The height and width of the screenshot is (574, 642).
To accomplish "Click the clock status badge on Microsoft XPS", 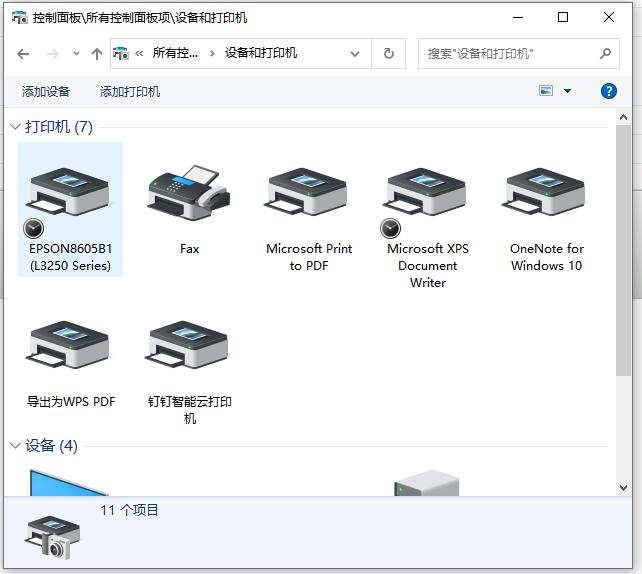I will (x=390, y=228).
